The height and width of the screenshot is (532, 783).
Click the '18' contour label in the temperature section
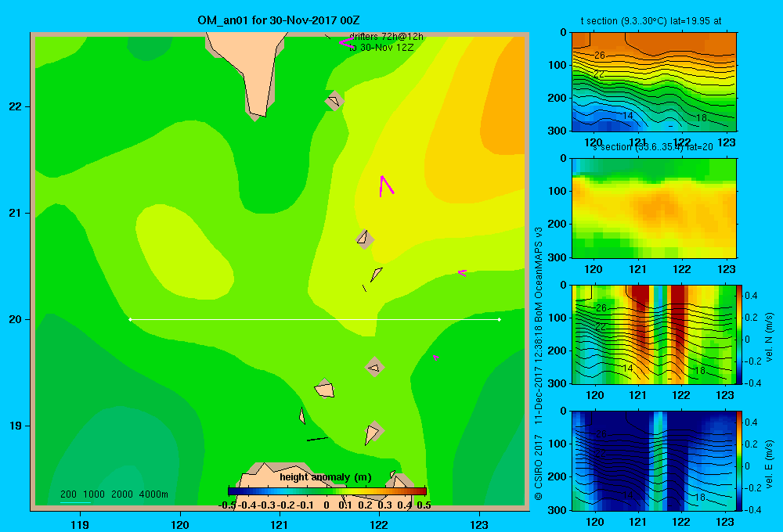pyautogui.click(x=701, y=118)
